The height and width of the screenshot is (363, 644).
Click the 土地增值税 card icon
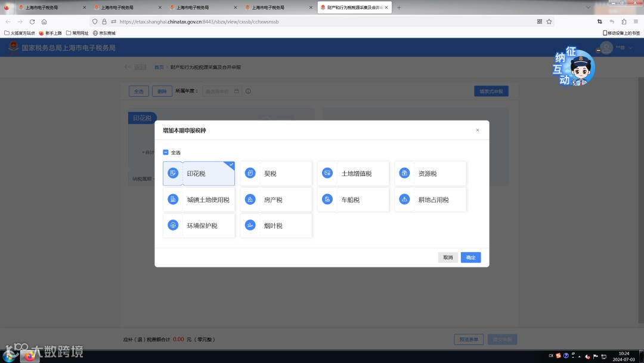coord(327,173)
